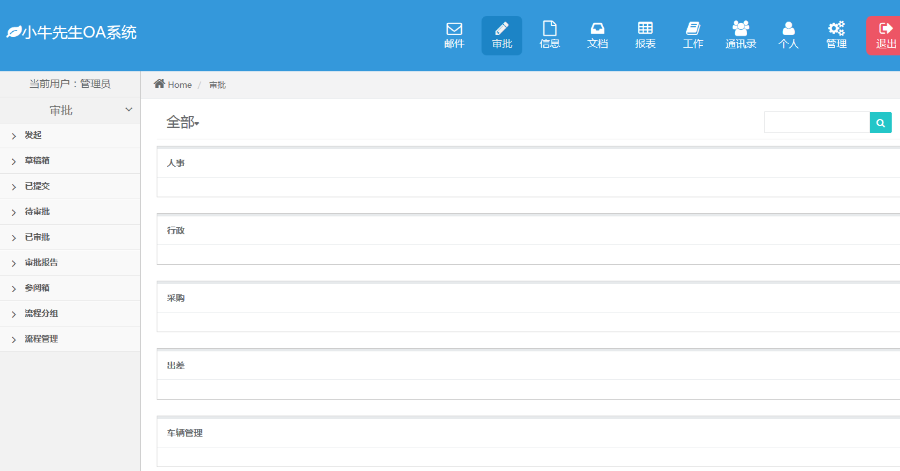Select 流程管理 in the left menu
Screen dimensions: 900x471
41,339
